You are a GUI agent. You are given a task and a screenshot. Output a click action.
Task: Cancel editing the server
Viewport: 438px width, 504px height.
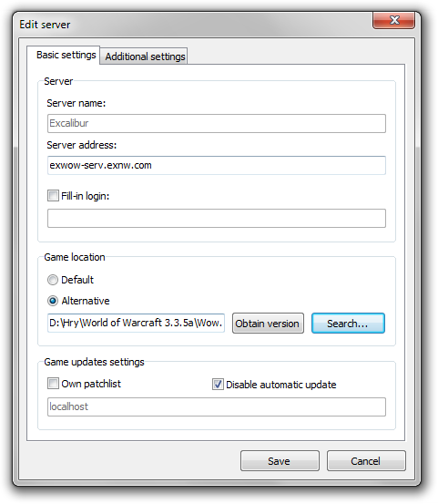tap(366, 461)
